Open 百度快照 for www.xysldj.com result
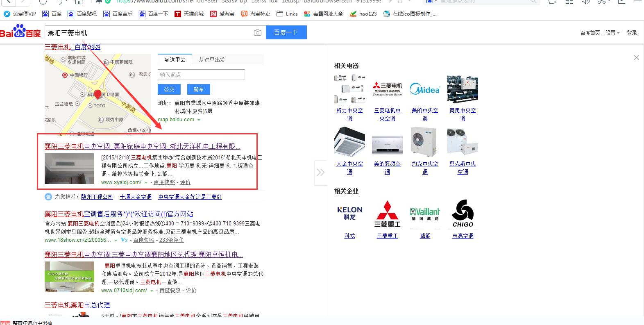Image resolution: width=644 pixels, height=325 pixels. click(164, 182)
